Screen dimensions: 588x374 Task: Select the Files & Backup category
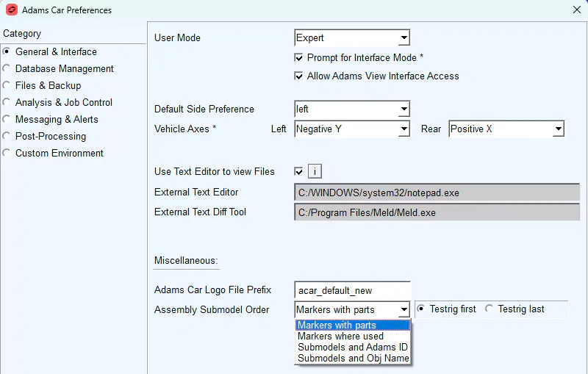pos(48,86)
